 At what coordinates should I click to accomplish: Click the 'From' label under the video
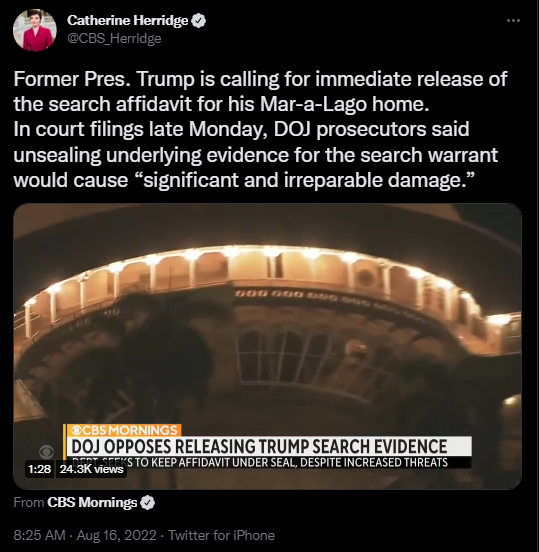[x=29, y=502]
